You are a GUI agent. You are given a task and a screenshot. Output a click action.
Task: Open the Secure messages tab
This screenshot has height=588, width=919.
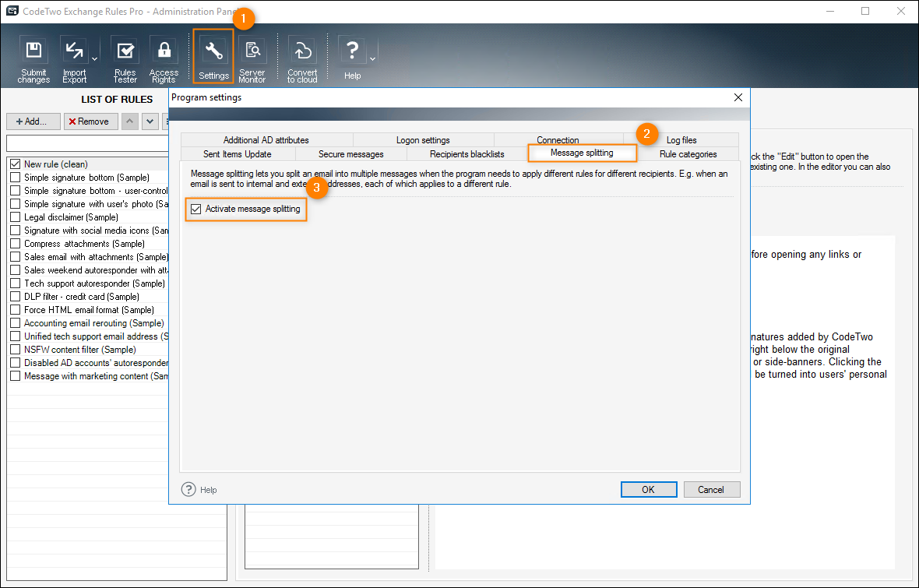click(x=351, y=154)
